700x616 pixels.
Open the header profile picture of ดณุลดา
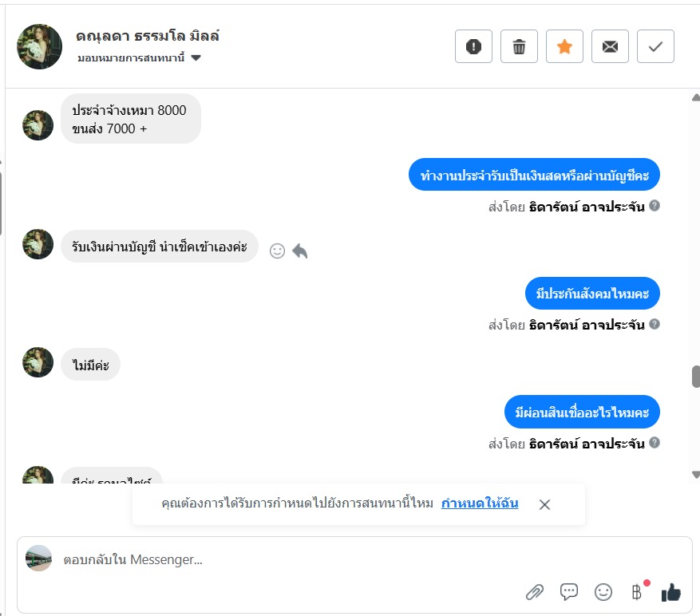click(39, 47)
